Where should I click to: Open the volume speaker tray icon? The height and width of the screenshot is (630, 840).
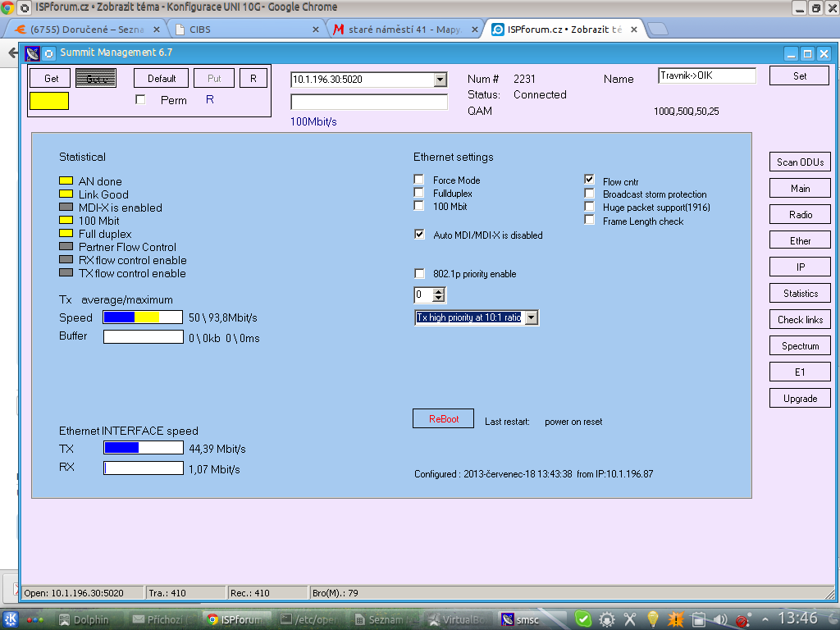720,620
